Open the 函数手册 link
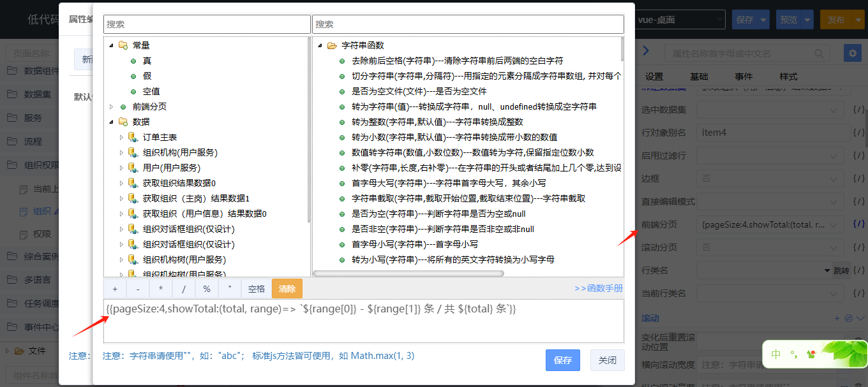Viewport: 868px width, 387px height. point(599,288)
